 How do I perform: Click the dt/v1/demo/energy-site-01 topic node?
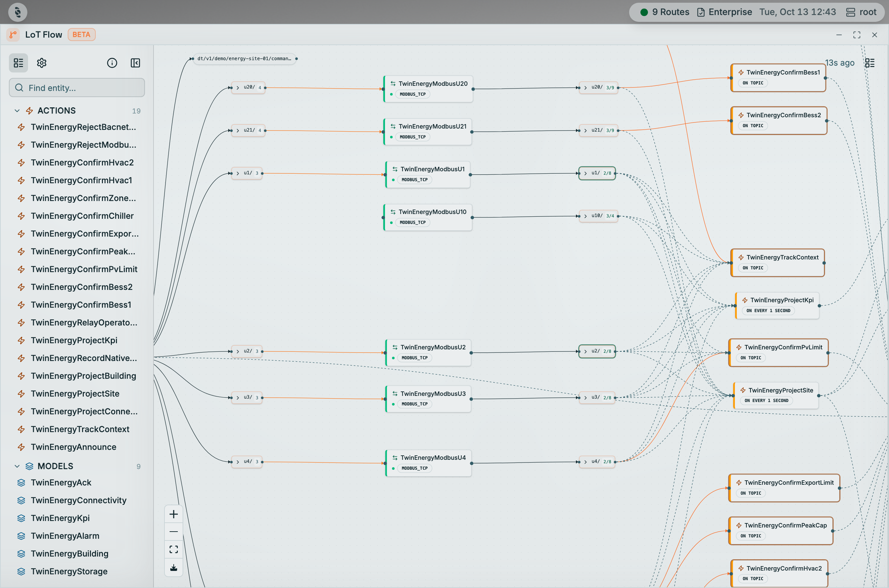tap(244, 58)
